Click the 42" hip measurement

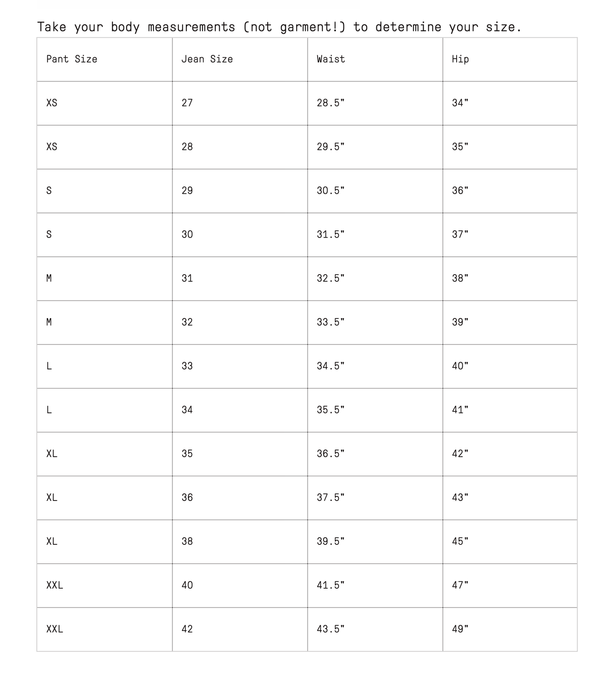[460, 454]
